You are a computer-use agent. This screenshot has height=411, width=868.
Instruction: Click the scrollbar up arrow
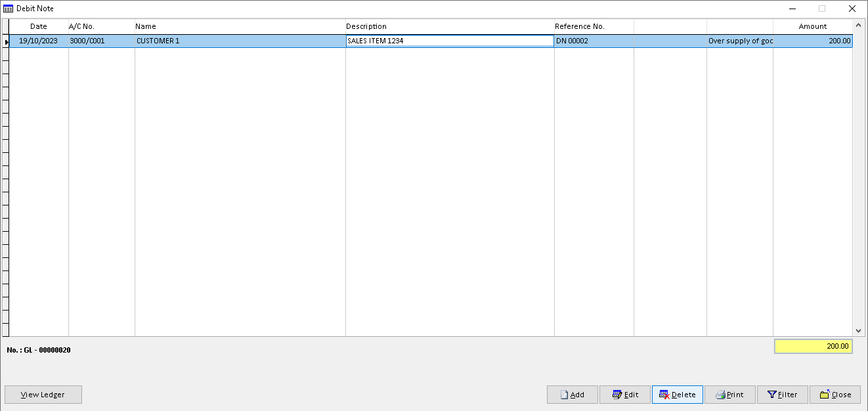(x=858, y=26)
